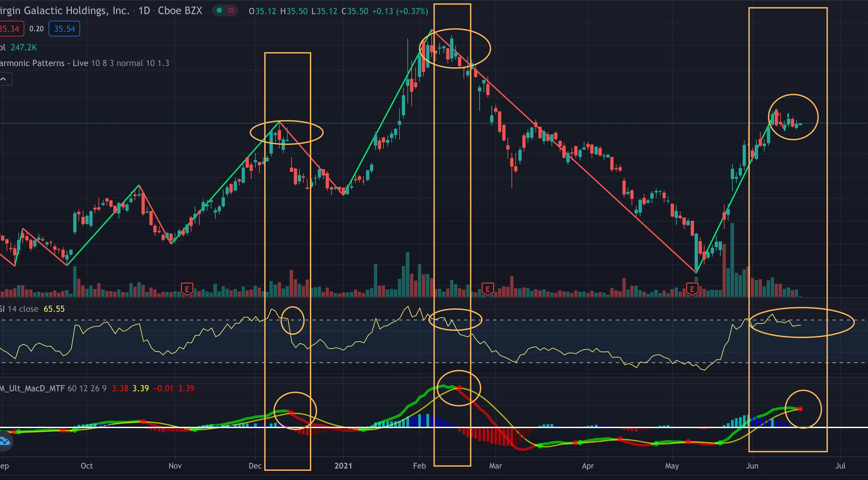The height and width of the screenshot is (480, 868).
Task: Click the close value C35.50
Action: tap(355, 11)
